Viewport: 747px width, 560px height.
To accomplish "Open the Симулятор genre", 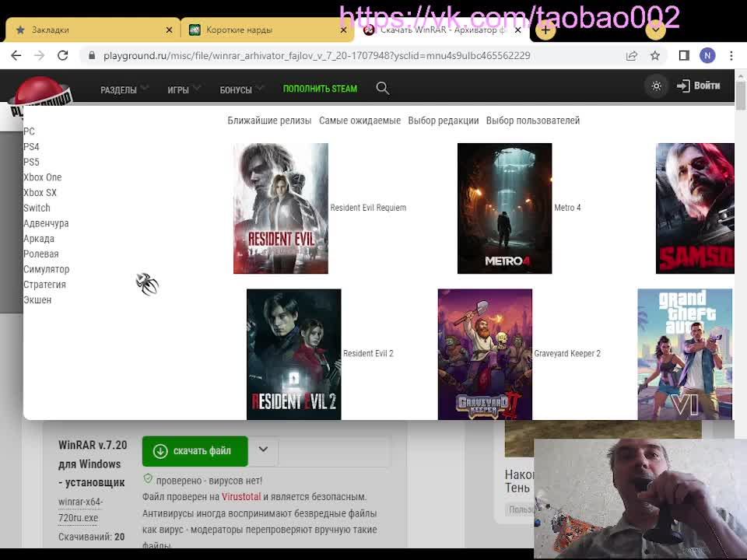I will 47,269.
